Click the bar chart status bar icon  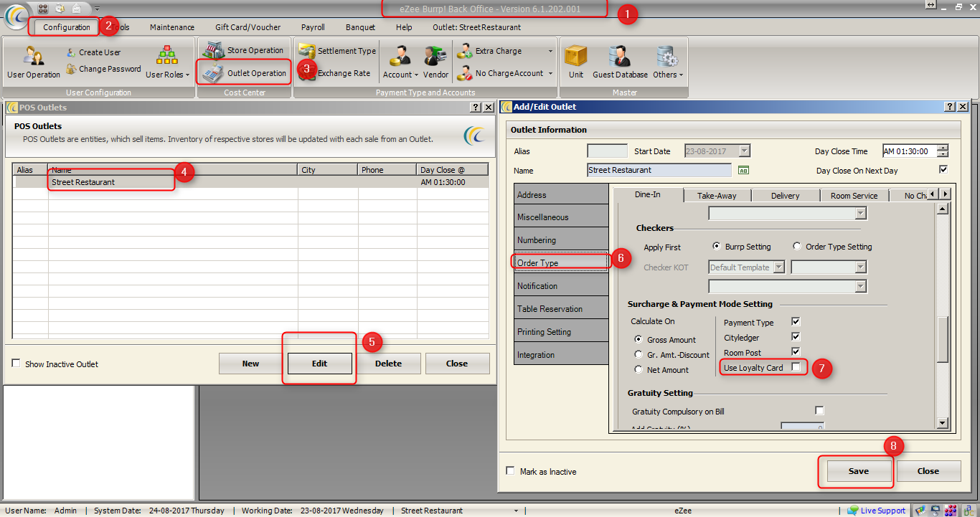921,511
